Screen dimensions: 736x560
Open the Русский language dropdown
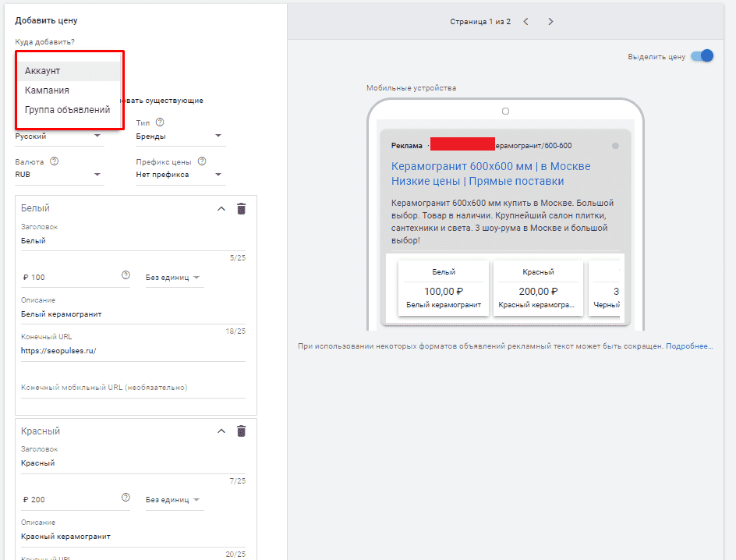click(x=59, y=136)
